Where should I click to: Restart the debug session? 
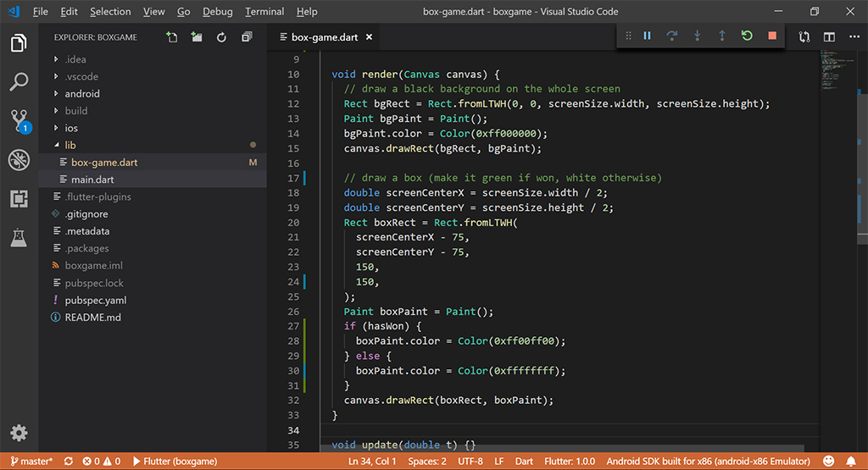click(x=746, y=36)
